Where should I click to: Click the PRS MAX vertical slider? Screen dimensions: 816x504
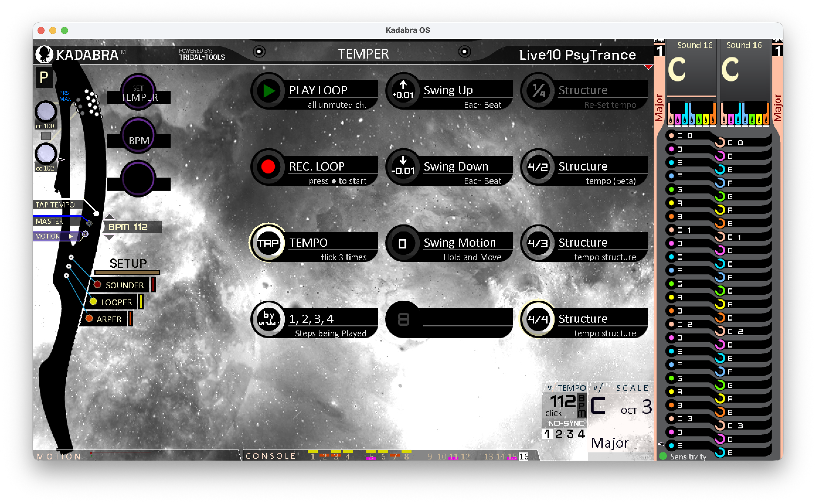(x=66, y=132)
